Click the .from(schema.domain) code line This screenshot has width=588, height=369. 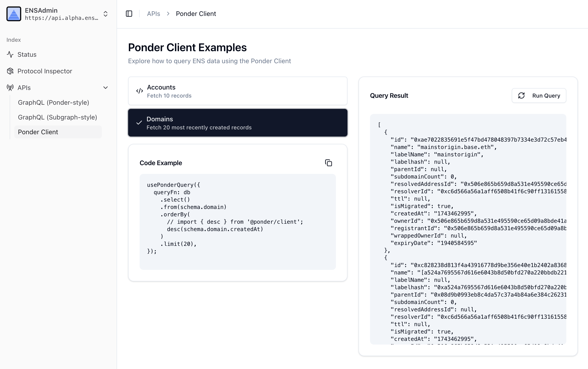click(193, 207)
